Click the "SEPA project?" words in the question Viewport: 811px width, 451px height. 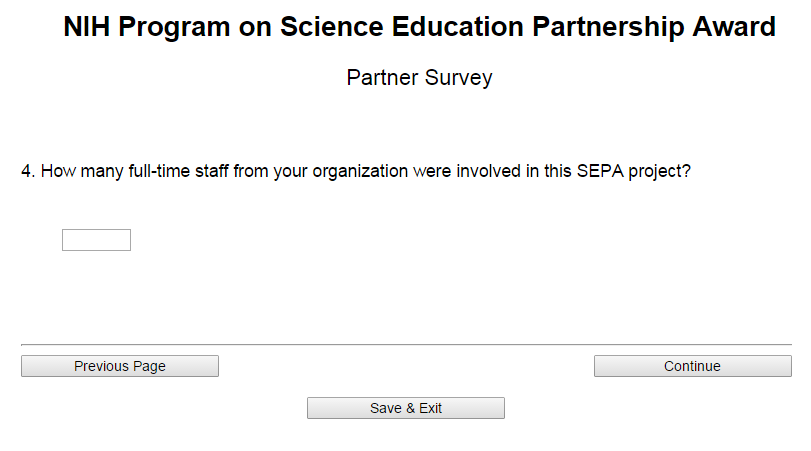pos(634,171)
